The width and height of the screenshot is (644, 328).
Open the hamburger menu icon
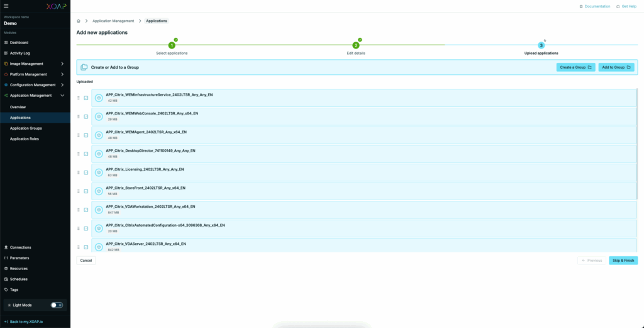6,6
